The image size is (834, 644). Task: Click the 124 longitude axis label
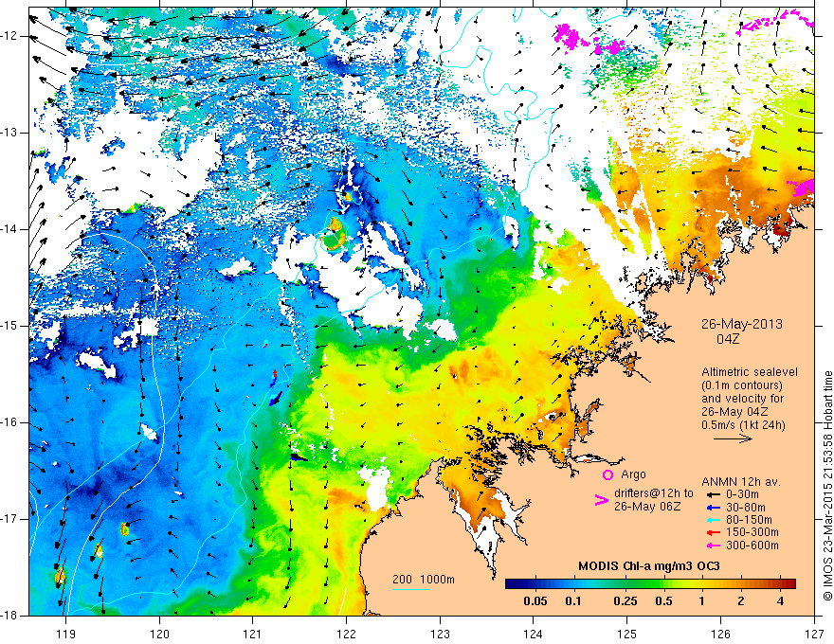point(534,634)
